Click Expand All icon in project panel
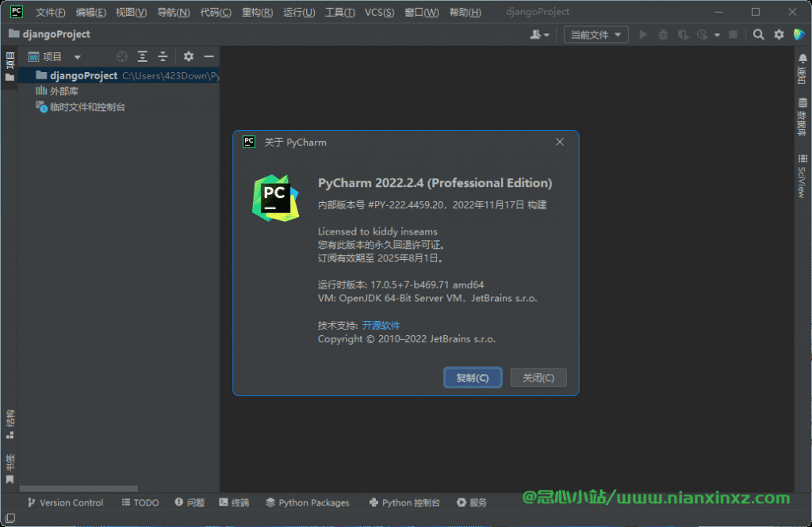The height and width of the screenshot is (527, 812). coord(143,56)
